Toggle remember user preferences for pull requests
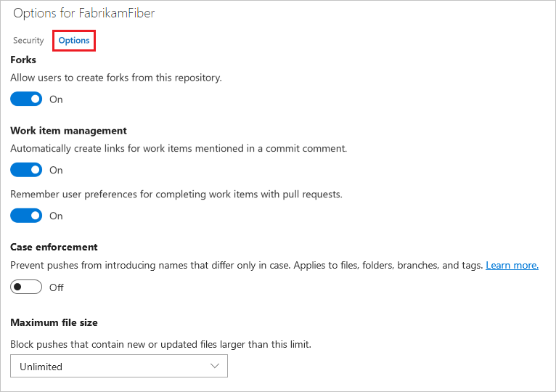This screenshot has width=556, height=392. pos(26,216)
